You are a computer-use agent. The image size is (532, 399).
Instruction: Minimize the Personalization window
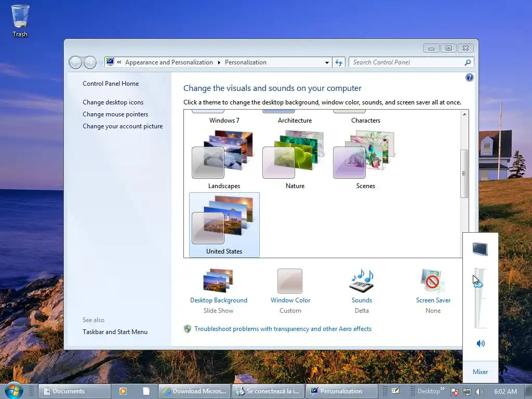click(431, 48)
